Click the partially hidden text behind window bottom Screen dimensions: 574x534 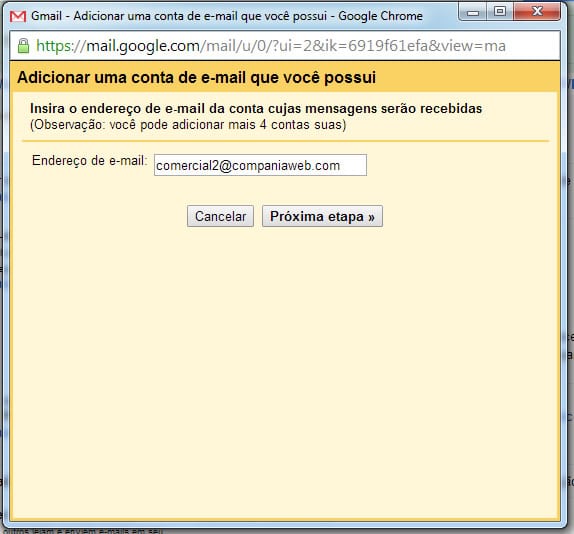[82, 531]
